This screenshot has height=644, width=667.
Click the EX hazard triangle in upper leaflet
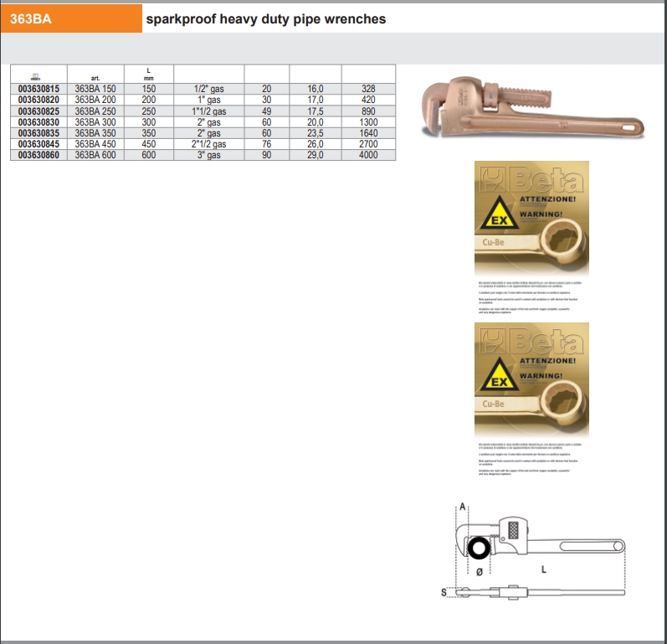coord(500,214)
